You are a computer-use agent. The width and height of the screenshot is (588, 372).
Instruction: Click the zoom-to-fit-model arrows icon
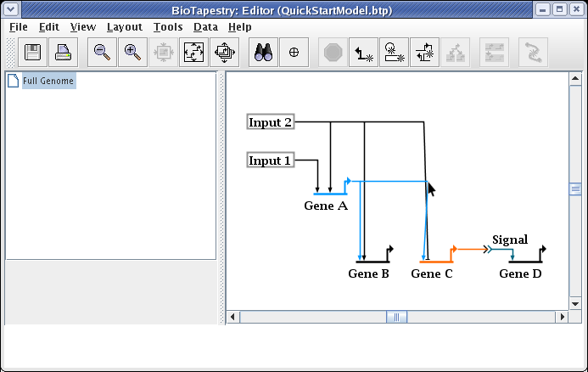[193, 53]
